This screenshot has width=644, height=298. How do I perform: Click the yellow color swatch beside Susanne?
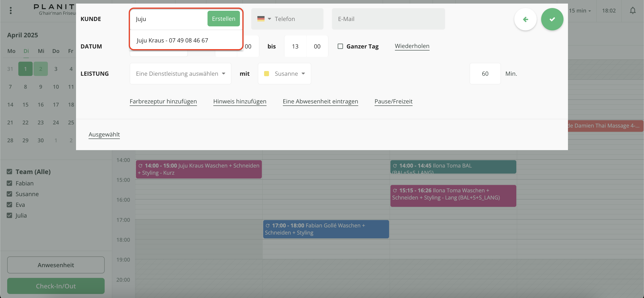[x=267, y=73]
